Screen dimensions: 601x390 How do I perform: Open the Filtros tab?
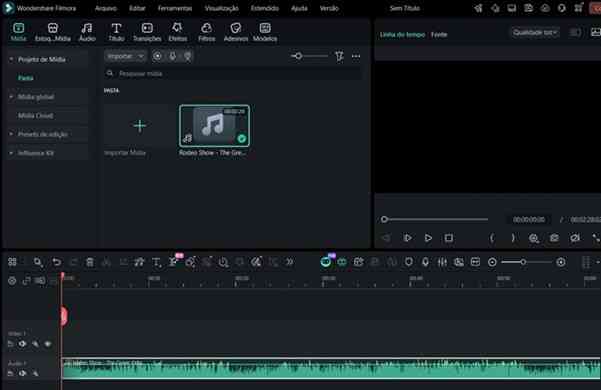[206, 32]
